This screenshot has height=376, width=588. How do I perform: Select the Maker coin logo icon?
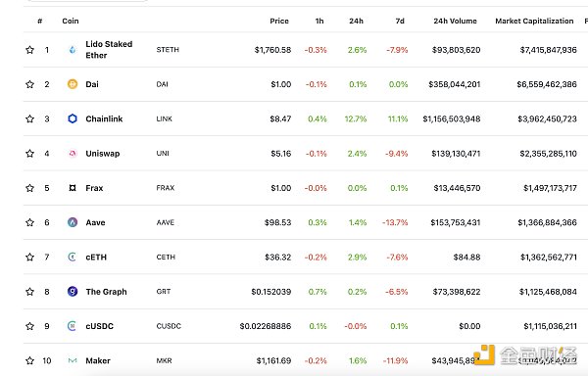coord(73,360)
